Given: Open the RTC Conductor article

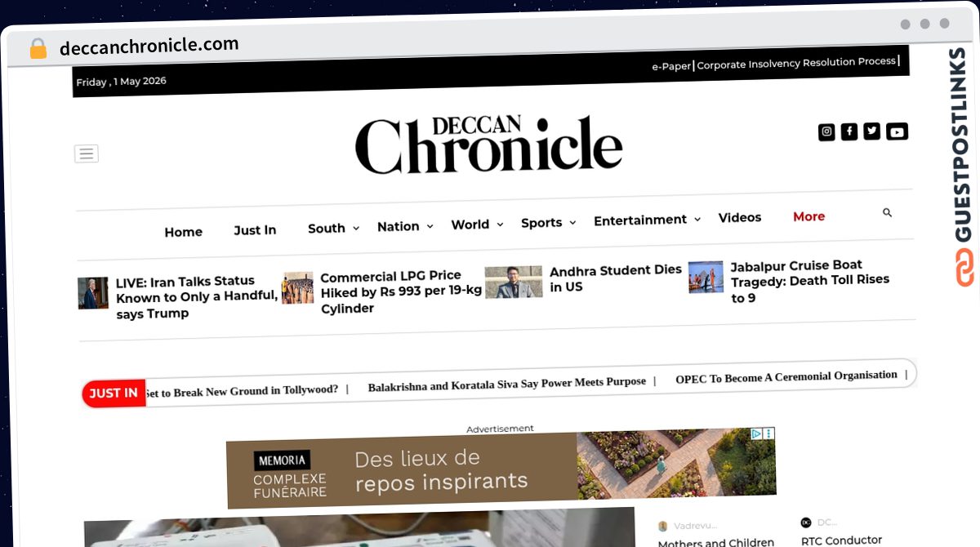Looking at the screenshot, I should pos(841,540).
